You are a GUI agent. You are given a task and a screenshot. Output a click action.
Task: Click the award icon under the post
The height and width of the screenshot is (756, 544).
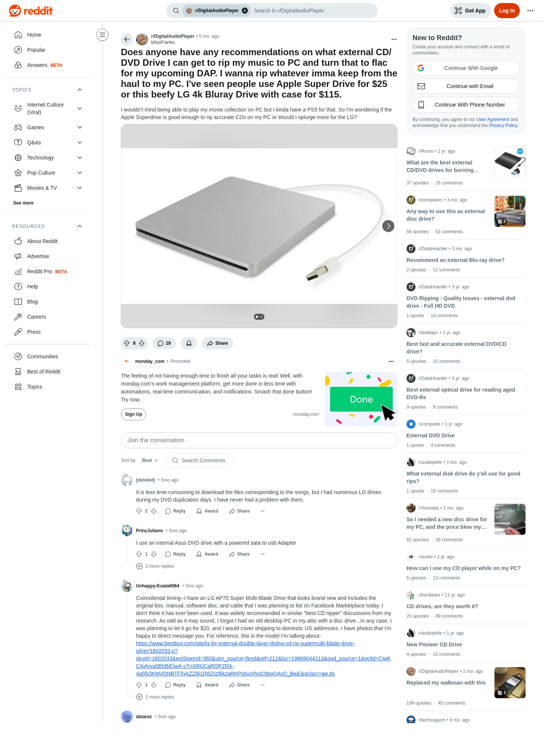click(189, 343)
